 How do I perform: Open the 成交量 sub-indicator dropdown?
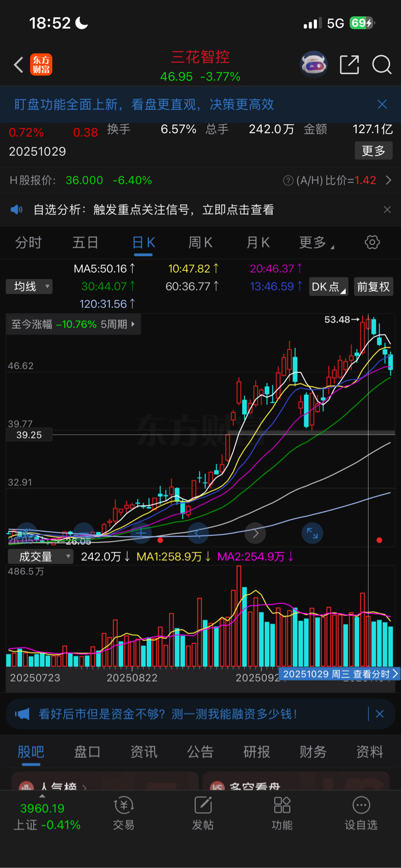[41, 557]
